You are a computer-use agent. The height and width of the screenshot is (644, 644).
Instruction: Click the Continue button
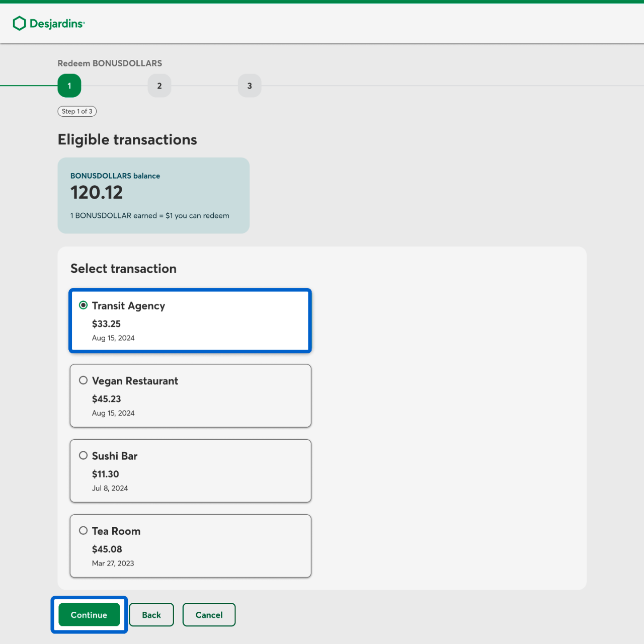(x=89, y=615)
